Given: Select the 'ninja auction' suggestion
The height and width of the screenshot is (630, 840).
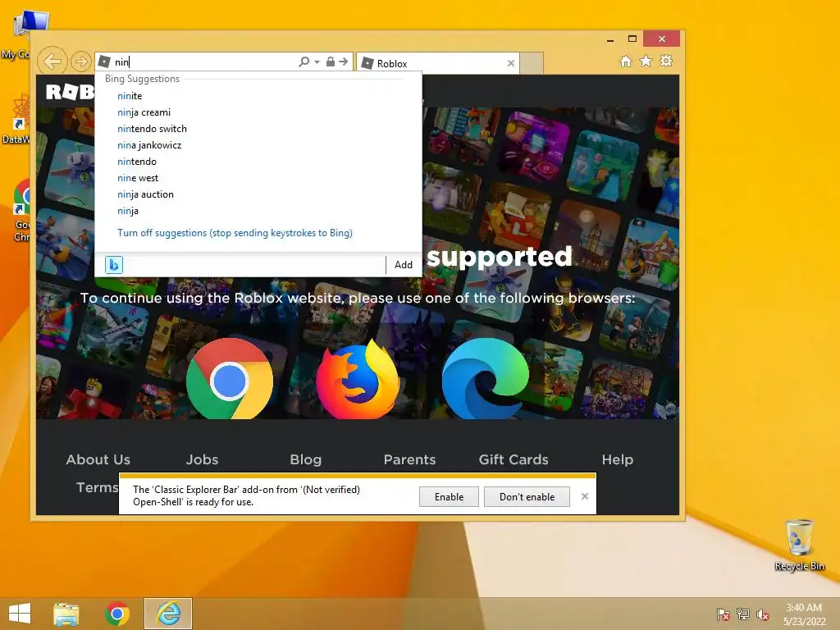Looking at the screenshot, I should click(x=146, y=194).
